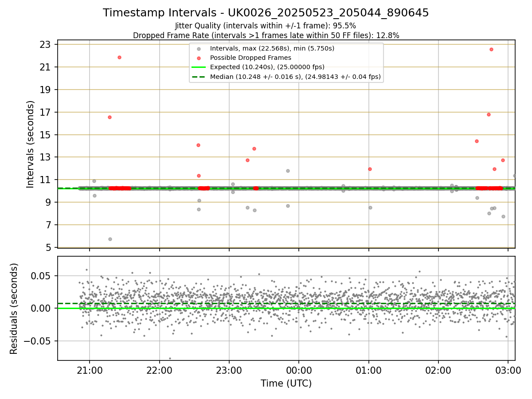Click the plot title 'Timestamp Intervals - UK0026_20250523_205044_890645'
The width and height of the screenshot is (532, 399).
pyautogui.click(x=266, y=13)
